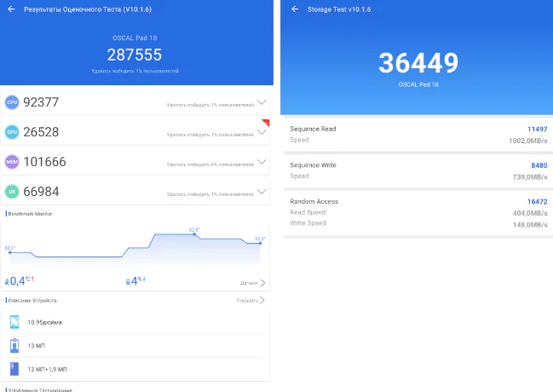The image size is (553, 392).
Task: Click the storage score 36449
Action: point(418,63)
